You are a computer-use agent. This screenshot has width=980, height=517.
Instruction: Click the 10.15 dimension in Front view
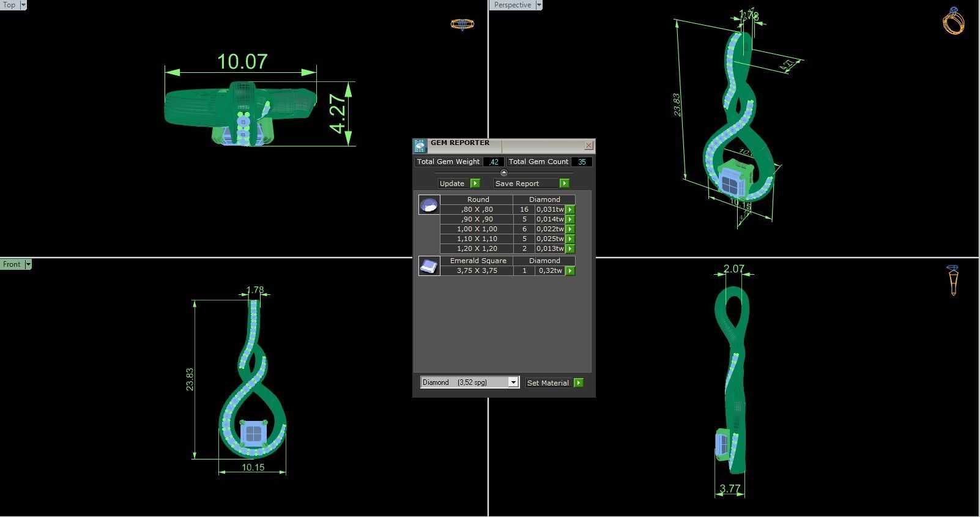tap(253, 467)
